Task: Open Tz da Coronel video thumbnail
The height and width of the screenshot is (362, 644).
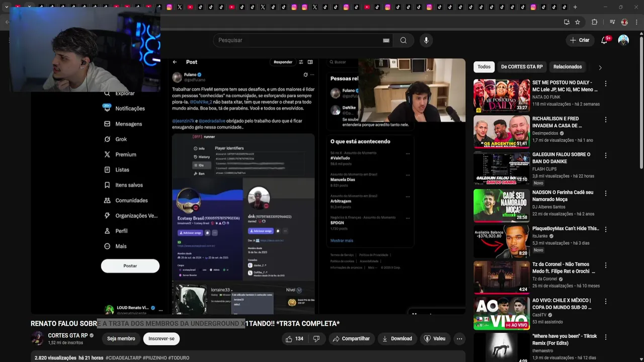Action: [x=502, y=277]
